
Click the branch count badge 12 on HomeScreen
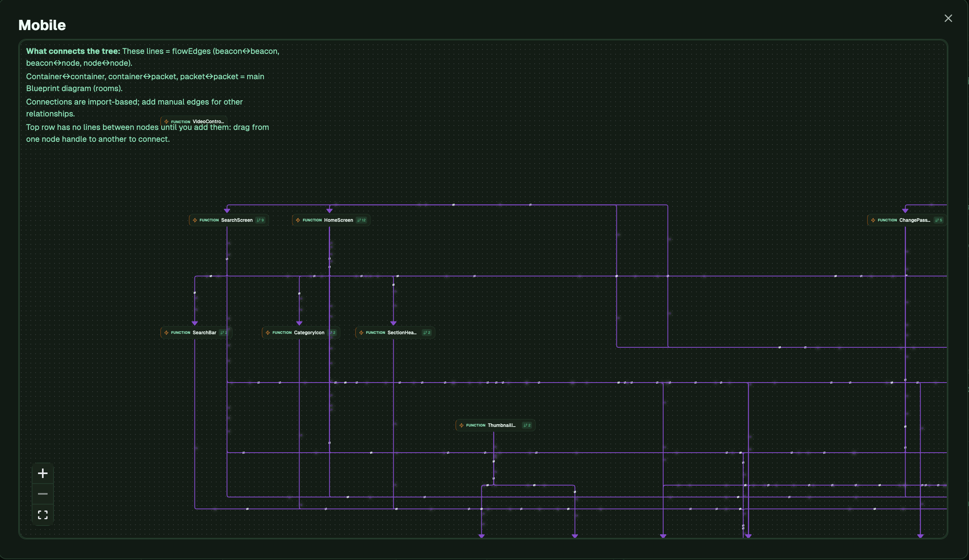[361, 220]
